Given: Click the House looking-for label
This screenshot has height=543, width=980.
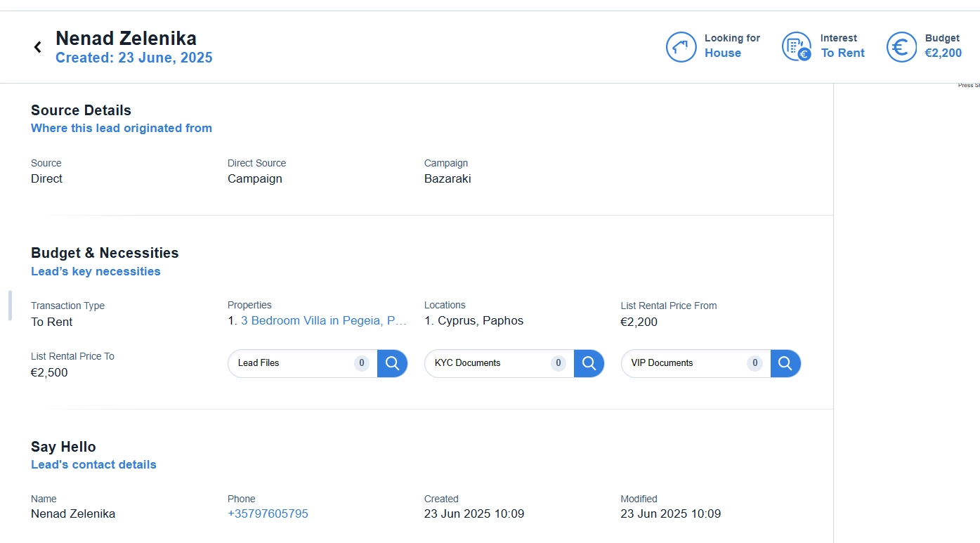Looking at the screenshot, I should (723, 53).
